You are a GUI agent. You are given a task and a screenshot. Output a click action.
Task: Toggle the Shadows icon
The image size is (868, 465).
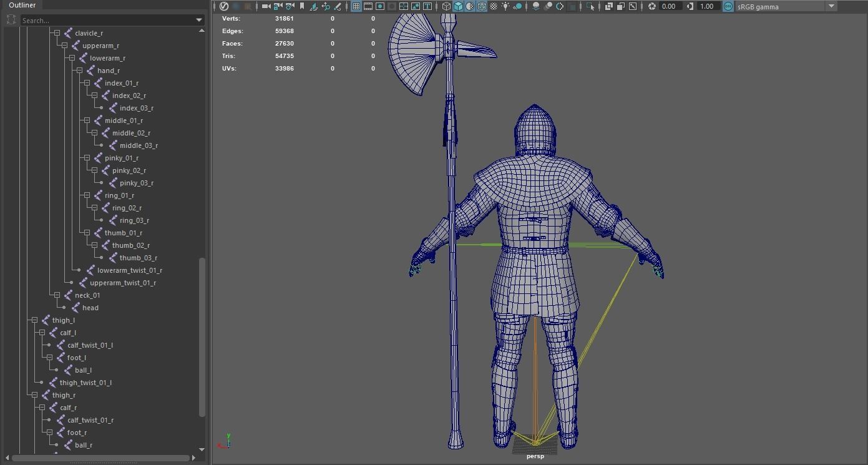517,6
